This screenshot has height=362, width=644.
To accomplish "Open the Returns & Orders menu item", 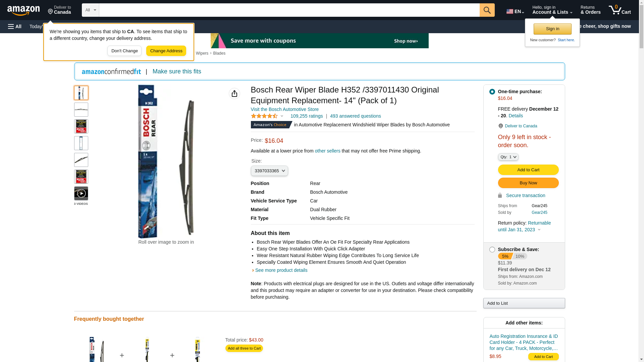I will click(590, 10).
